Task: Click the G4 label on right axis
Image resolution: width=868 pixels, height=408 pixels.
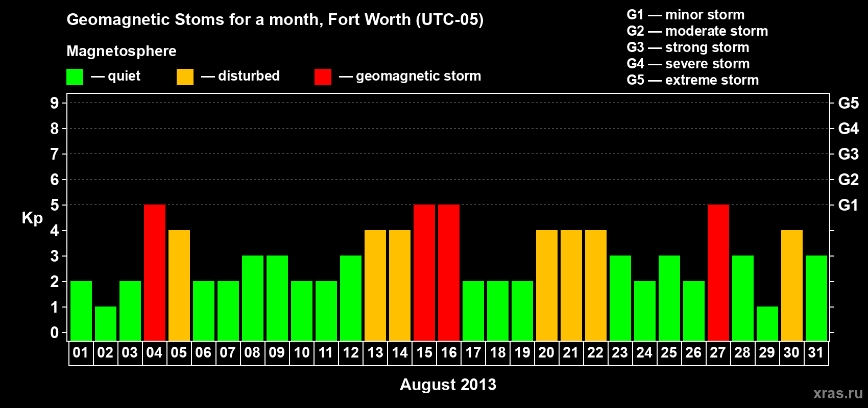Action: (849, 129)
